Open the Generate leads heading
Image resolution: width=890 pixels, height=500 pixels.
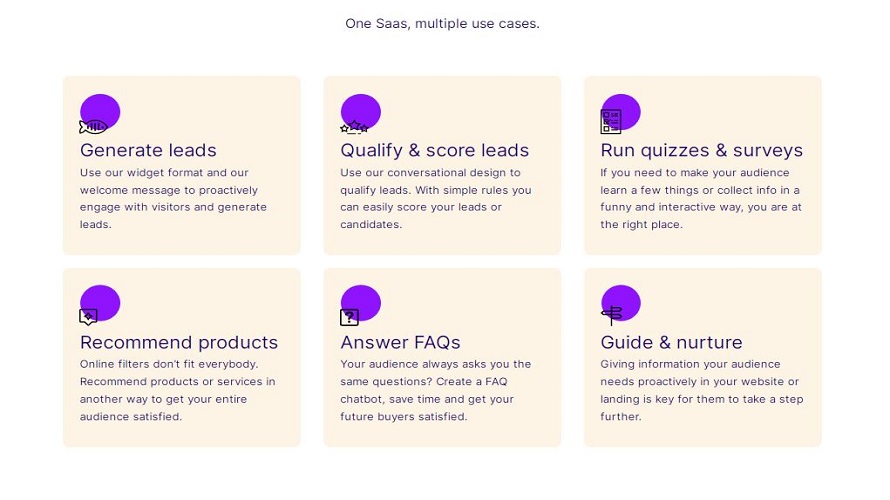point(148,151)
